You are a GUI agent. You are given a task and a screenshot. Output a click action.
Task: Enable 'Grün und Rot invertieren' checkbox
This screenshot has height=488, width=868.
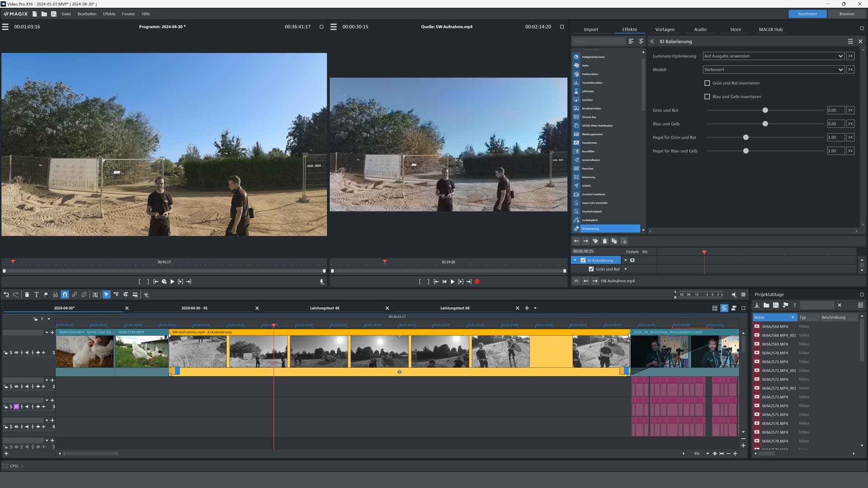click(x=707, y=83)
